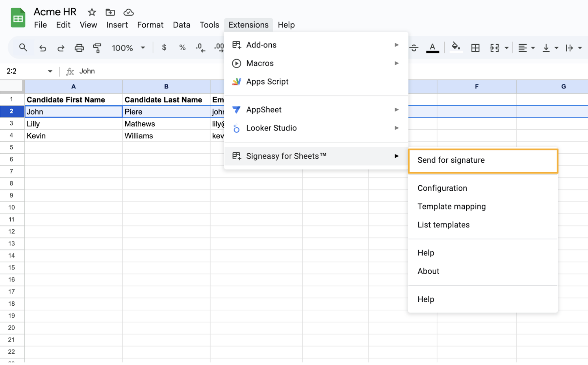Screen dimensions: 588x365
Task: Select Template mapping
Action: (483, 206)
